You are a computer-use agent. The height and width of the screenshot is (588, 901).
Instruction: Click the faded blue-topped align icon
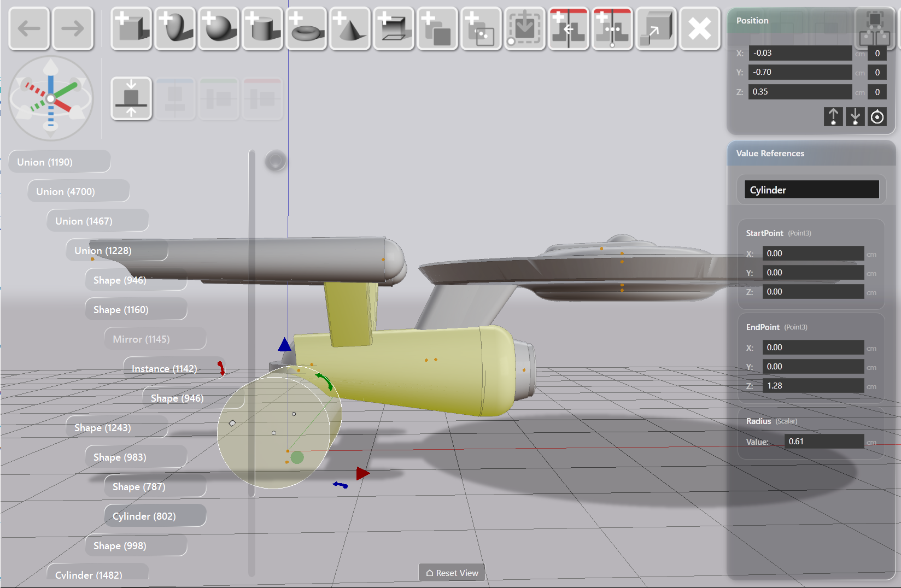click(x=175, y=98)
